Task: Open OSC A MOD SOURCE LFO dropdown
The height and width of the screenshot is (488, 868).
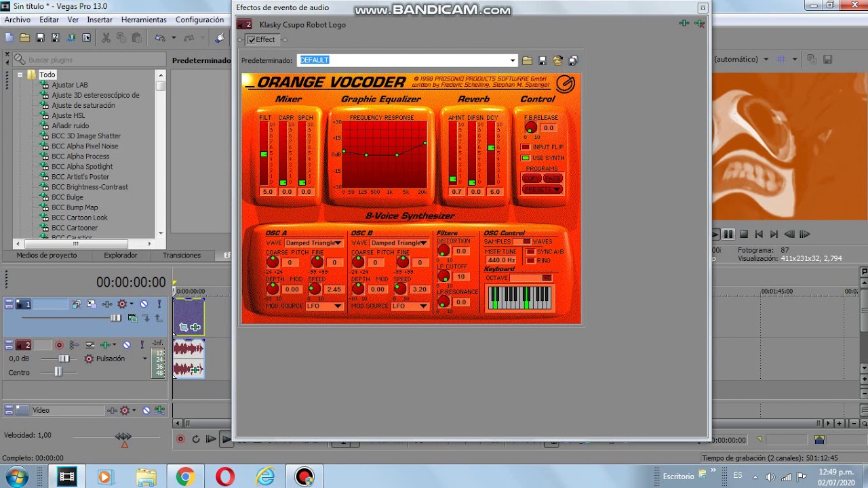Action: [324, 306]
